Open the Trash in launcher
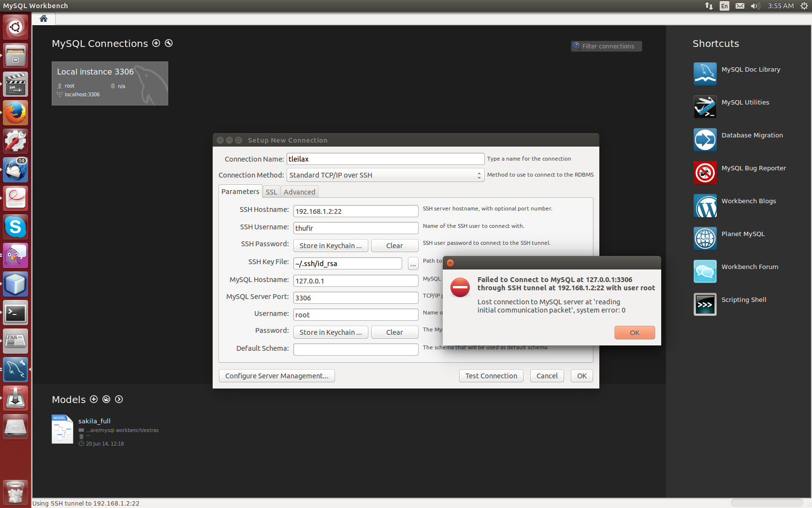The image size is (812, 508). coord(15,492)
